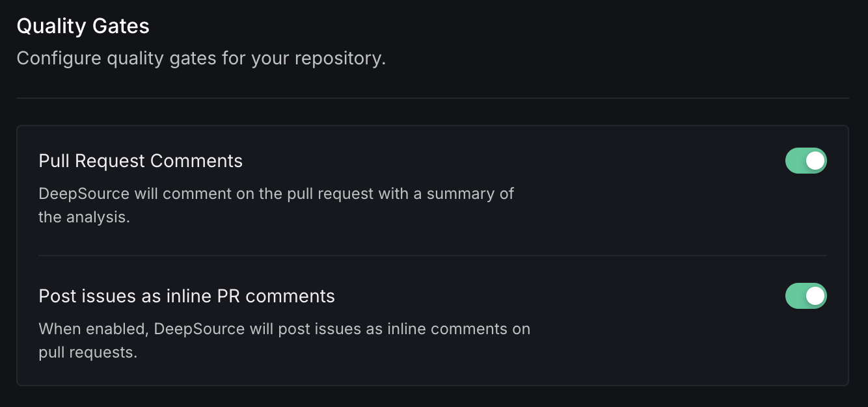
Task: Select the Pull Request Comments label
Action: 141,161
